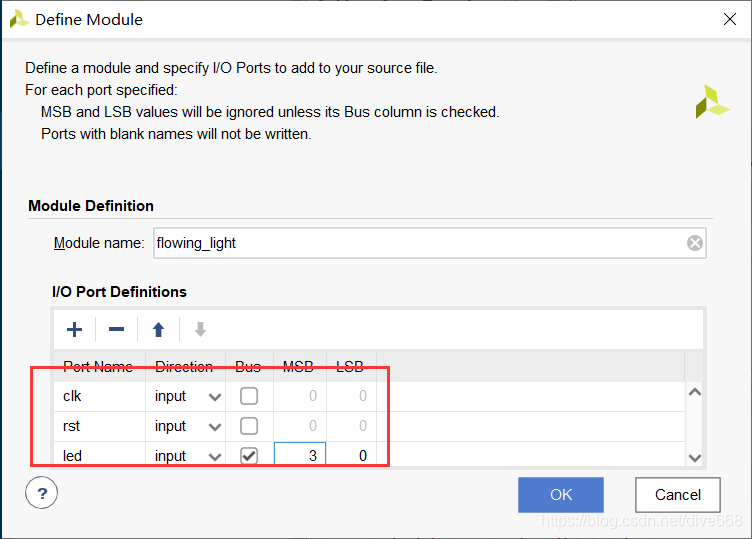
Task: Uncheck Bus checkbox for led port
Action: [x=249, y=456]
